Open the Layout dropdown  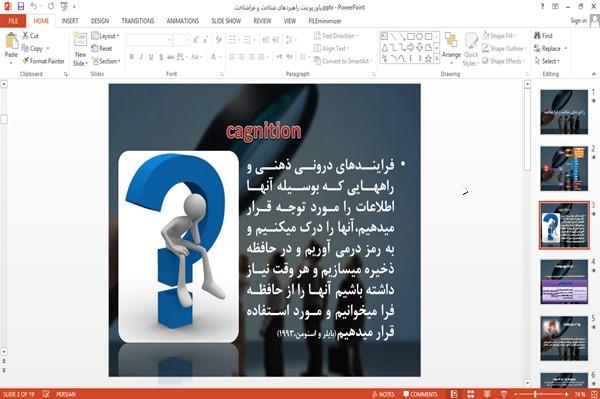pos(105,36)
